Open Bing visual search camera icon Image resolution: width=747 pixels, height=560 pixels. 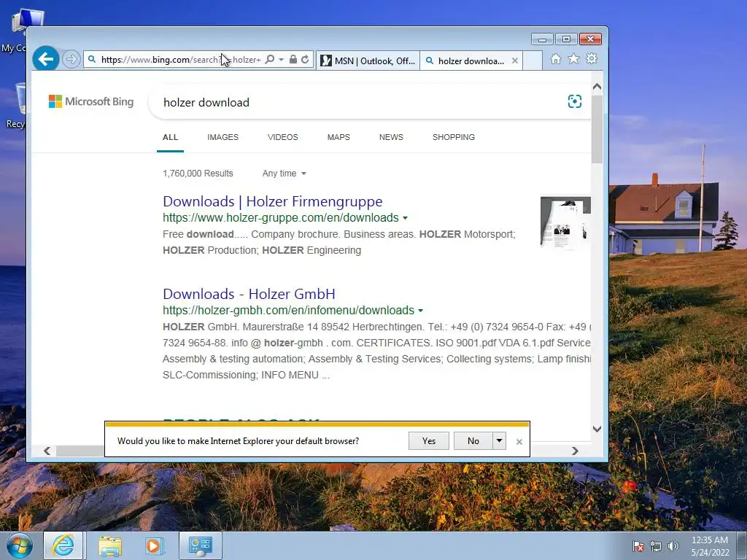coord(575,101)
